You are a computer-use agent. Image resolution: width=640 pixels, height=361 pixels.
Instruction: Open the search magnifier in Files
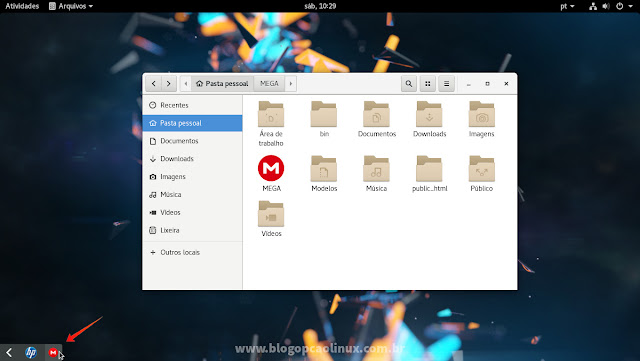409,84
